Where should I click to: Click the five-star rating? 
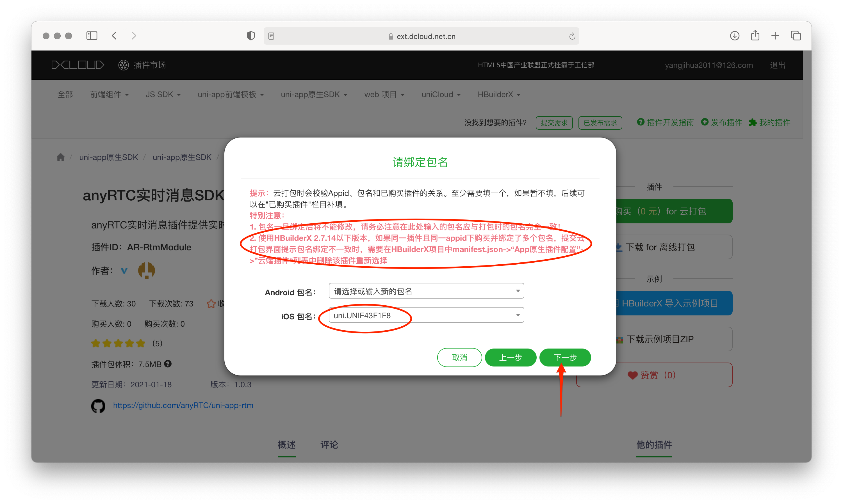click(x=118, y=343)
